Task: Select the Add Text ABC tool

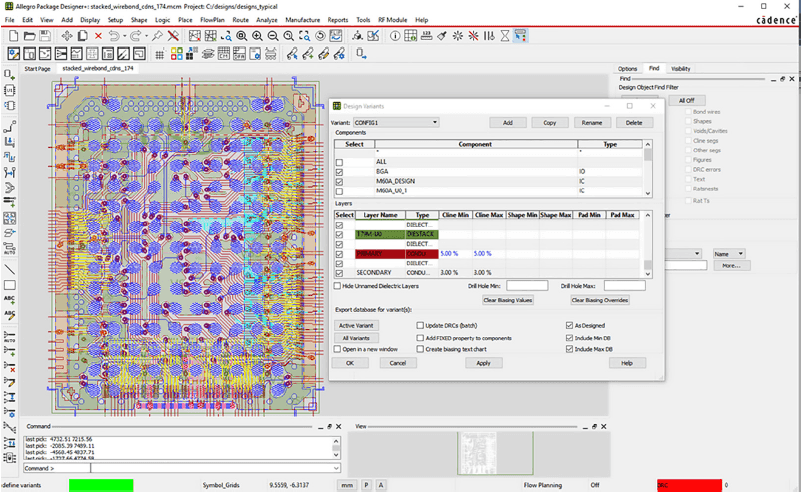Action: tap(9, 299)
